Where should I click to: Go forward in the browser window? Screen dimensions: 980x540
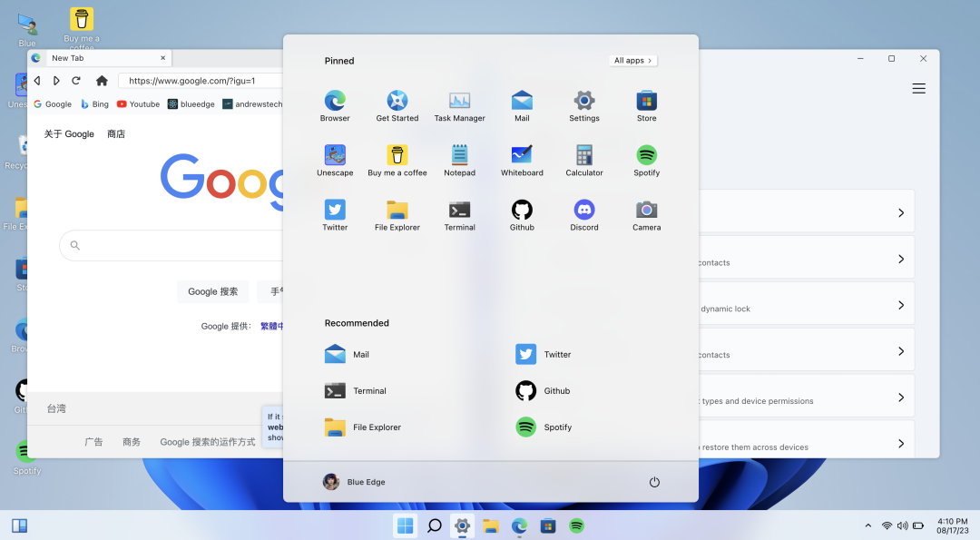pos(56,81)
